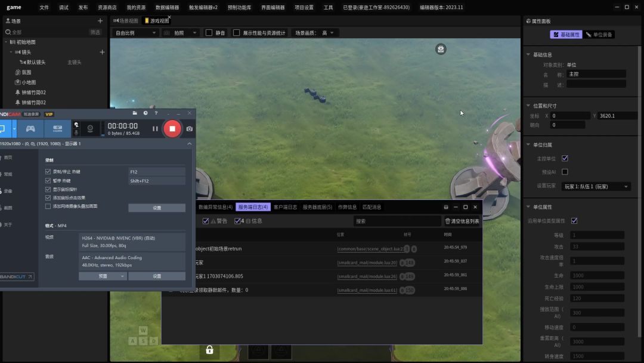Viewport: 644px width, 363px height.
Task: Open the 自由比例 aspect ratio dropdown
Action: [x=135, y=33]
